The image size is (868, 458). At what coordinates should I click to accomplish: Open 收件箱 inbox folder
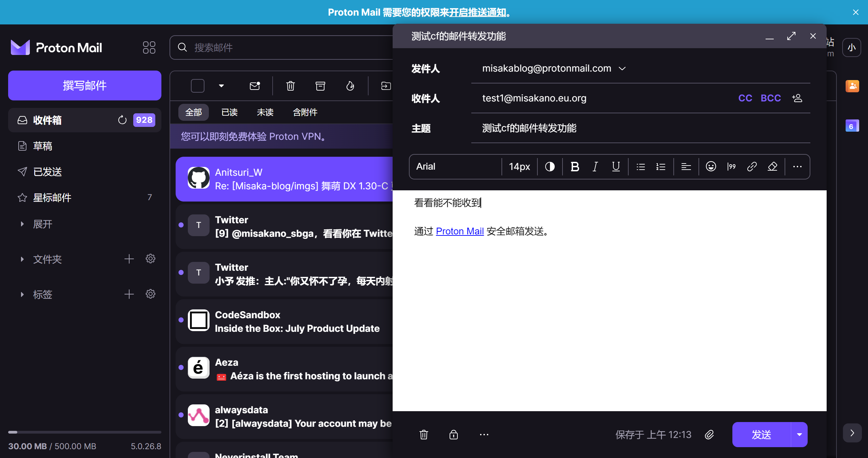pyautogui.click(x=85, y=120)
